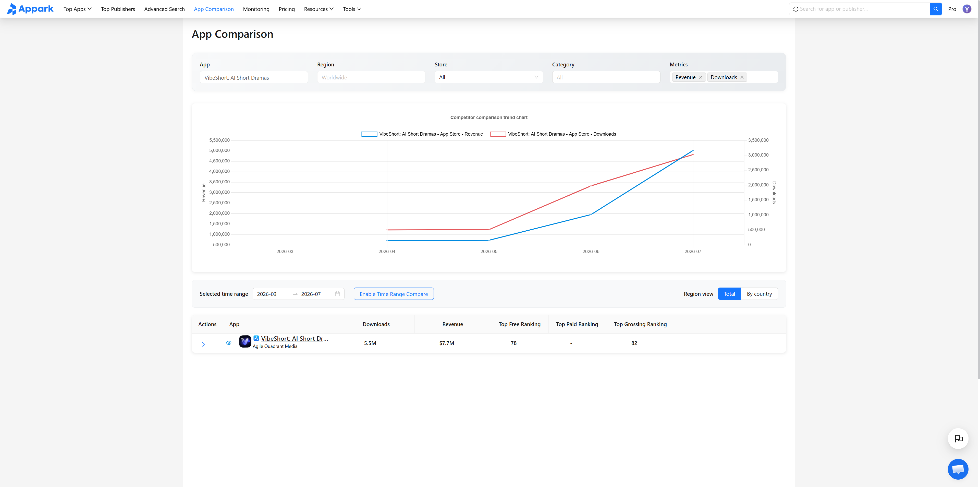Open the Monitoring page
980x487 pixels.
point(256,9)
